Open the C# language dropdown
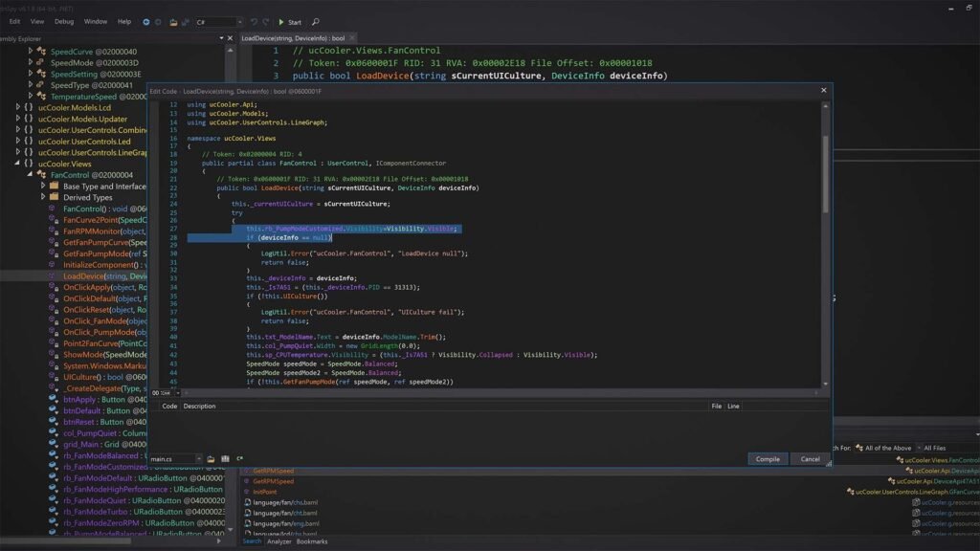 tap(218, 21)
